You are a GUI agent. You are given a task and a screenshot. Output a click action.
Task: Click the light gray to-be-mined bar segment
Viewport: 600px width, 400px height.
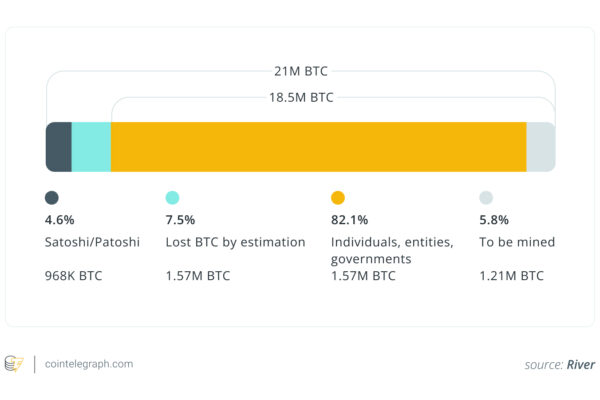click(540, 147)
